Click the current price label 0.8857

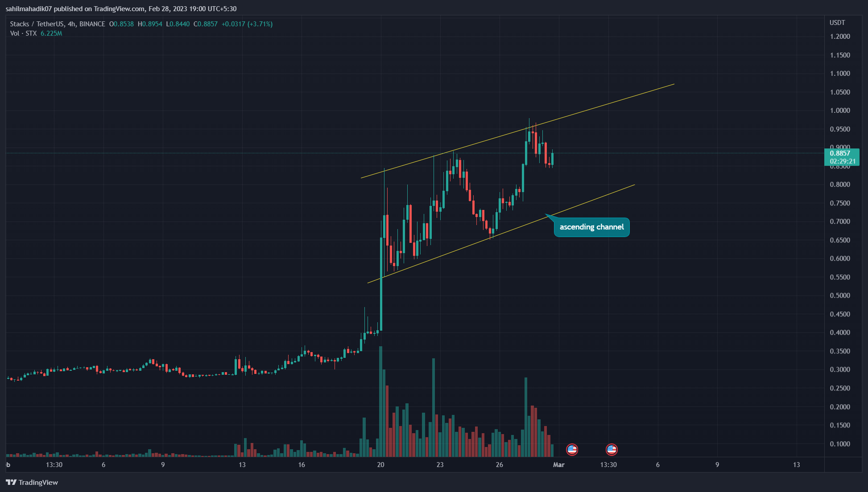(840, 153)
